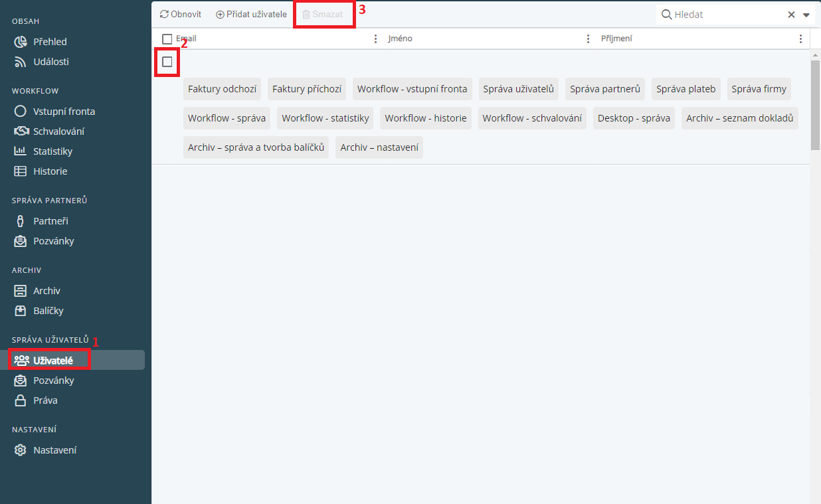Toggle select-all checkbox in Email header
Image resolution: width=821 pixels, height=504 pixels.
(x=167, y=39)
